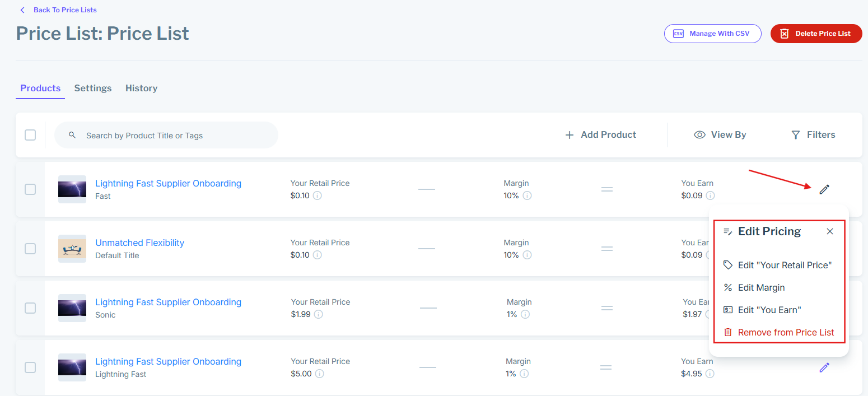Check the Unmatched Flexibility product checkbox
Viewport: 868px width, 396px height.
coord(30,249)
